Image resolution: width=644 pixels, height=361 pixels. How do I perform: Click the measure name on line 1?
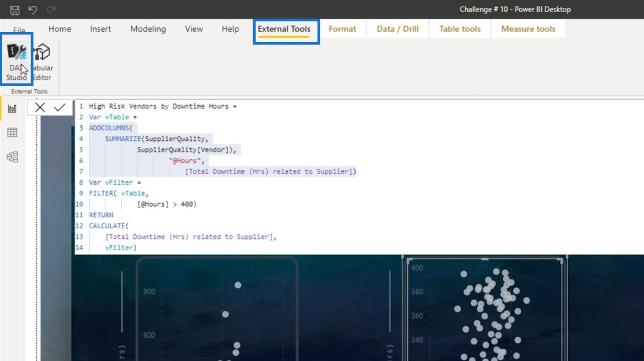coord(159,106)
